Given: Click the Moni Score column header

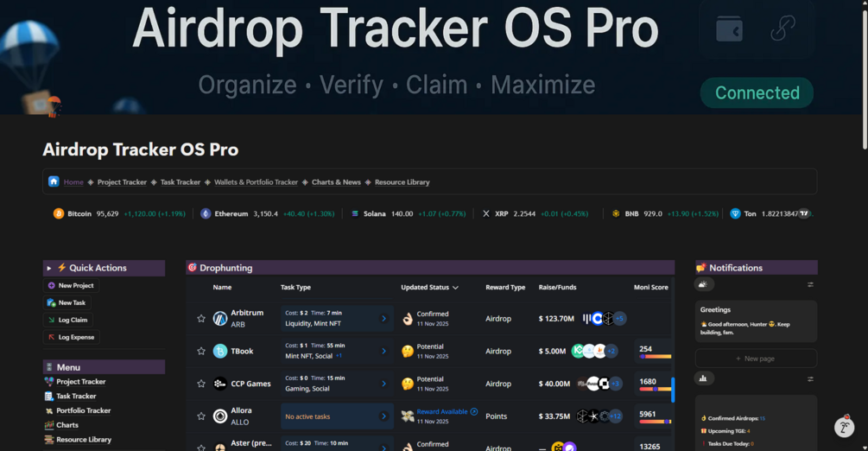Looking at the screenshot, I should [x=650, y=287].
